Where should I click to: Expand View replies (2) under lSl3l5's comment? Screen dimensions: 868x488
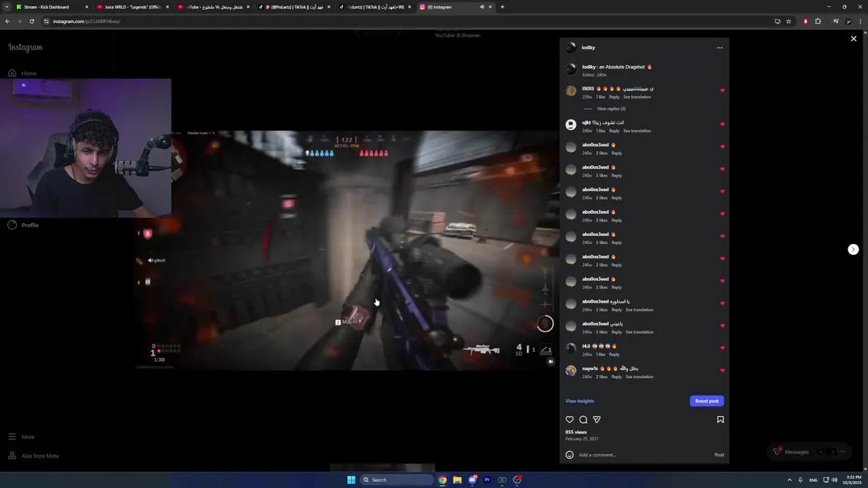click(x=611, y=108)
